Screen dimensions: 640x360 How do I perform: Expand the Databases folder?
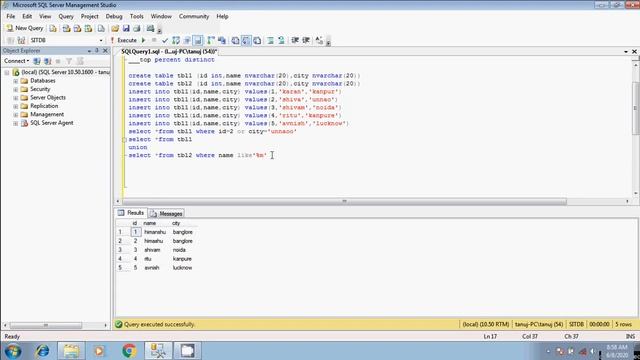16,81
